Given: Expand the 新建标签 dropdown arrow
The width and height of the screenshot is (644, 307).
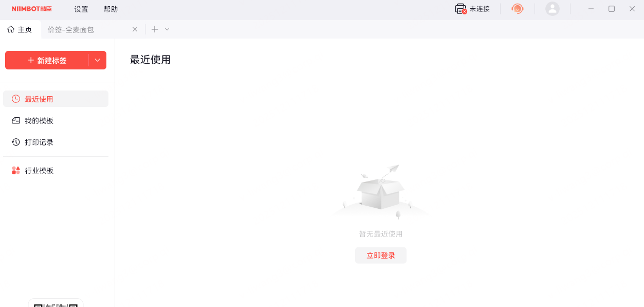Looking at the screenshot, I should 97,60.
